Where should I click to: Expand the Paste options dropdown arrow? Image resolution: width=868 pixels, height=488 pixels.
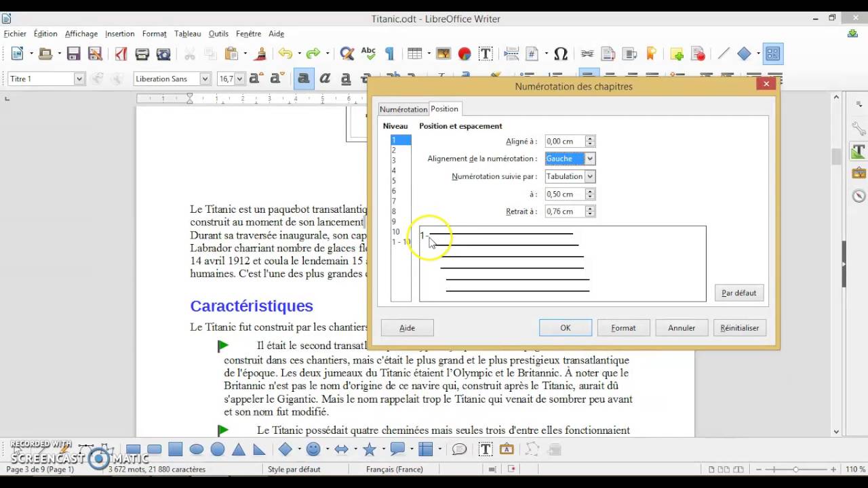coord(245,54)
